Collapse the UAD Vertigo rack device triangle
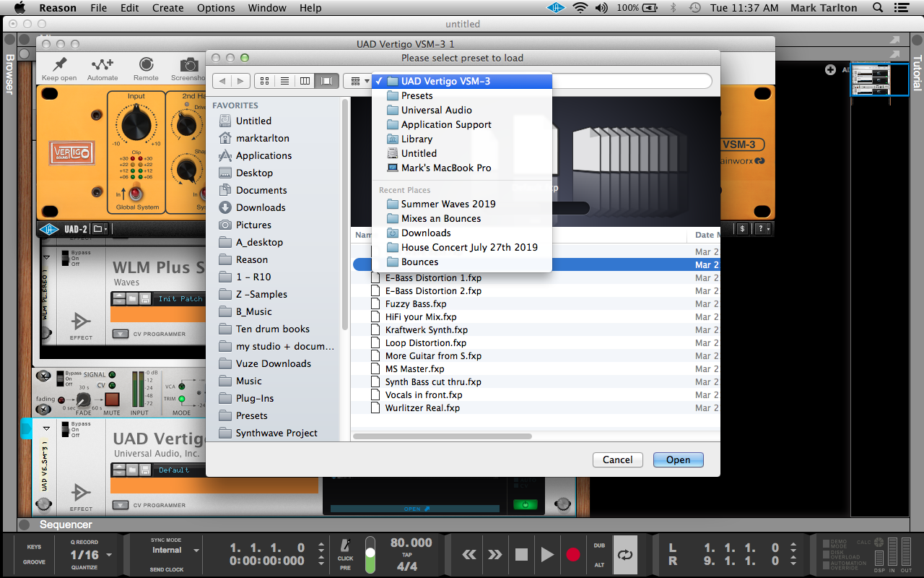The image size is (924, 578). (x=46, y=428)
